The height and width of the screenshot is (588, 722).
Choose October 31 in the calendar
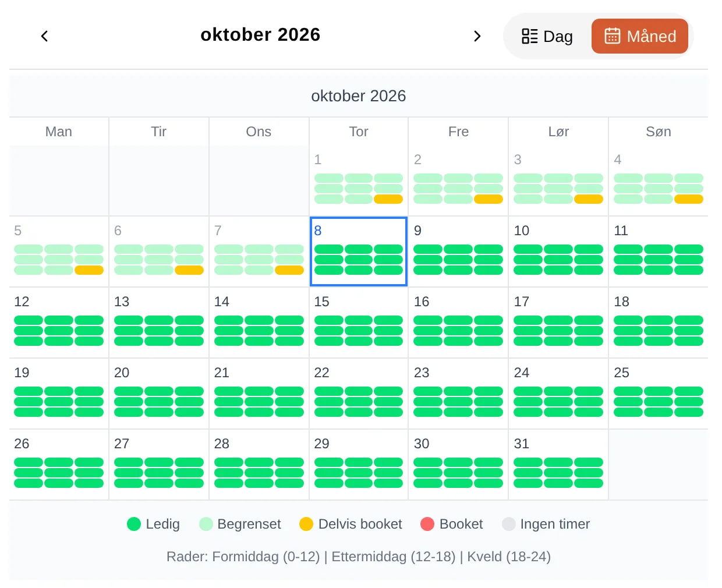click(x=558, y=465)
